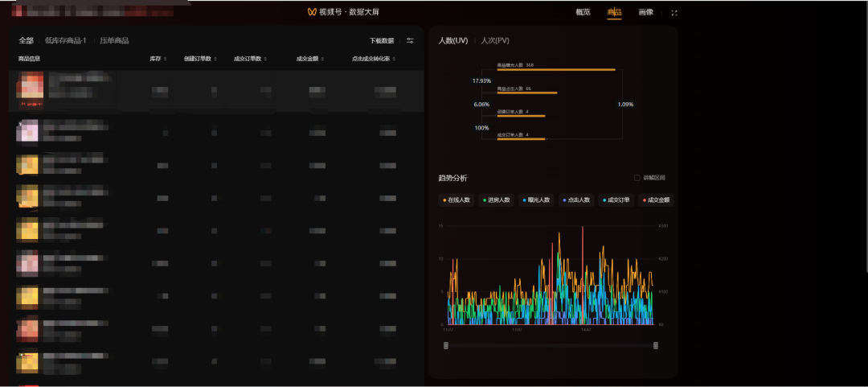
Task: Enable the 讲解区间 checkbox
Action: coord(637,178)
